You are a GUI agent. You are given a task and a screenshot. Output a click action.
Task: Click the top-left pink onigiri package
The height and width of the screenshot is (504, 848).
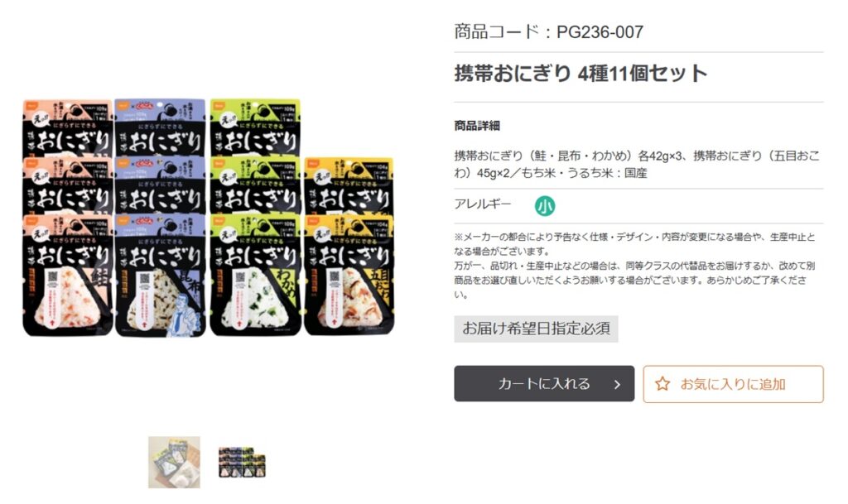point(68,128)
